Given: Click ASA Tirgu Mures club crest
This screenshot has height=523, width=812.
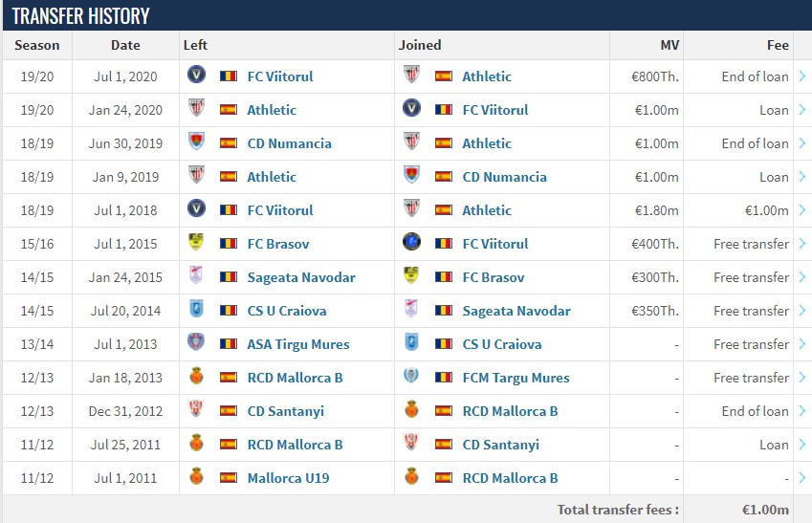Looking at the screenshot, I should point(197,343).
